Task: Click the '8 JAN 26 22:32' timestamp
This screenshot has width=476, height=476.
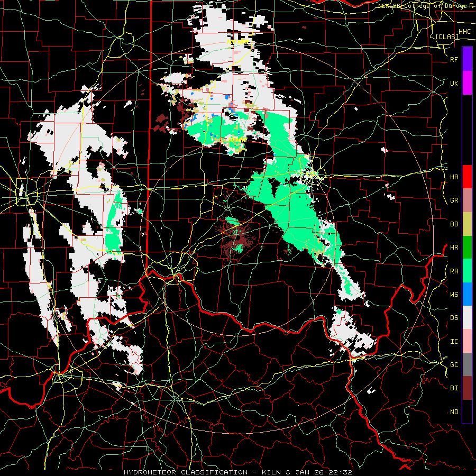Action: click(319, 472)
